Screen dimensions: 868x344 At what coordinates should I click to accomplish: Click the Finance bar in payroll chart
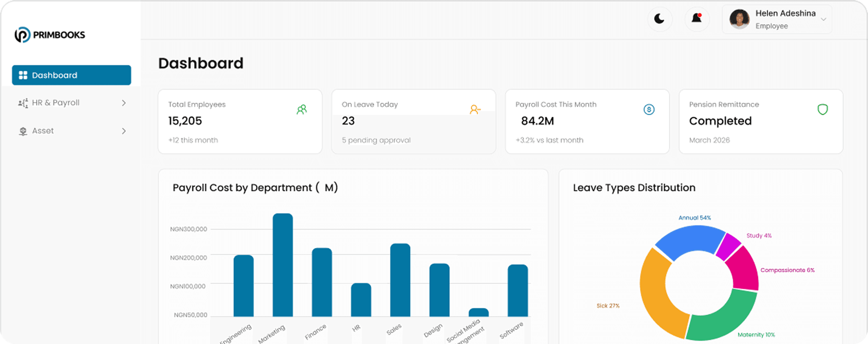(x=322, y=282)
